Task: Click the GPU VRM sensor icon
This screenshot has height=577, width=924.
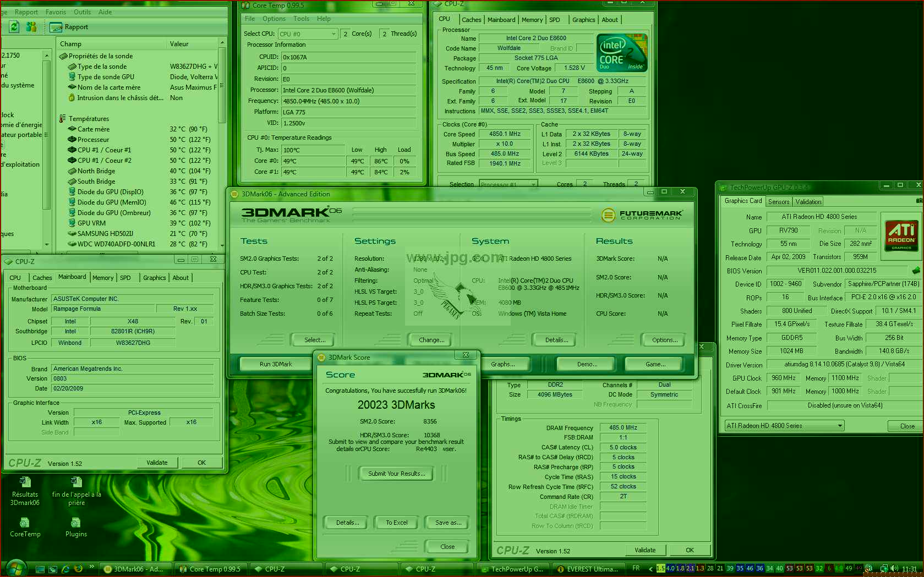Action: 72,223
